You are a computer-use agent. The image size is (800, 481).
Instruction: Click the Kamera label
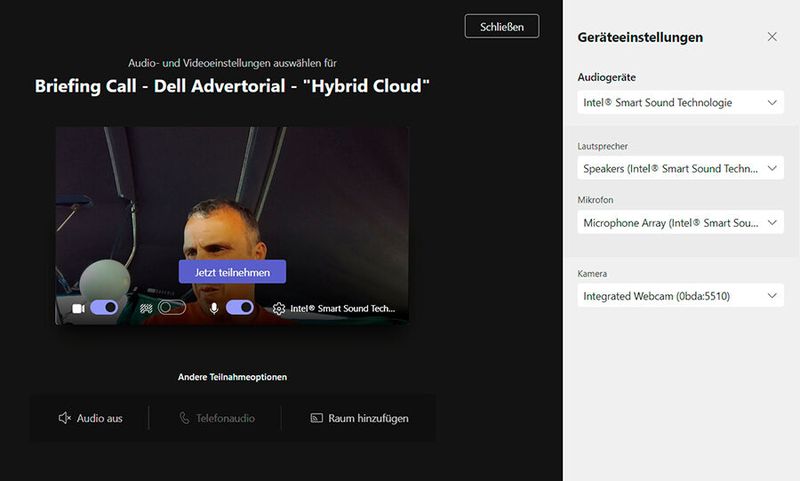click(592, 273)
